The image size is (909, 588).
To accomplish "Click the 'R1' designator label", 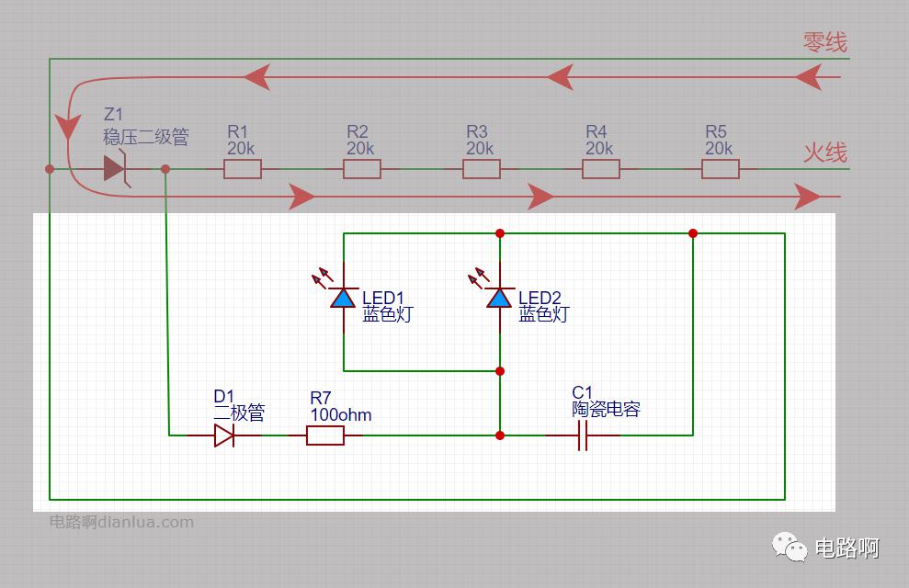I will (238, 131).
